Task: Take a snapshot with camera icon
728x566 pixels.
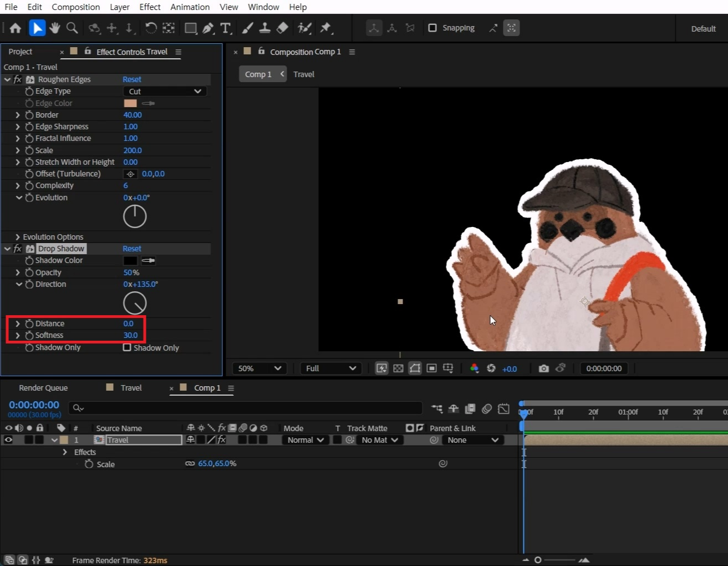Action: [x=543, y=368]
